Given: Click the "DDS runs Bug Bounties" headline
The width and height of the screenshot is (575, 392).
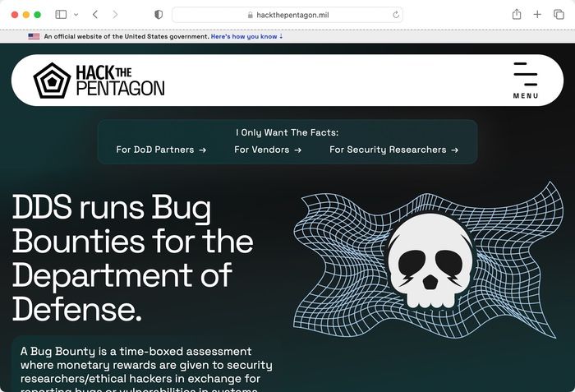Looking at the screenshot, I should pos(133,258).
